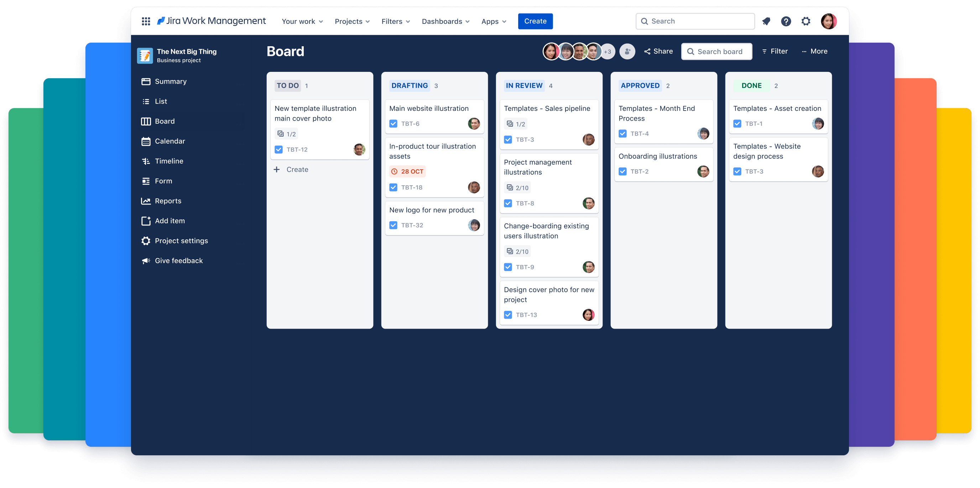The image size is (980, 488).
Task: Navigate to Summary section
Action: pyautogui.click(x=171, y=81)
